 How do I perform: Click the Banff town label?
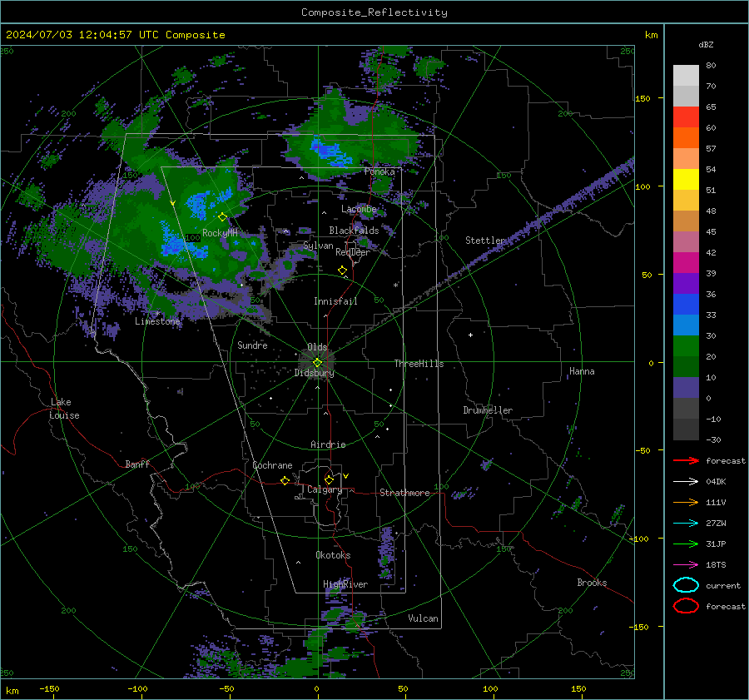click(x=137, y=464)
